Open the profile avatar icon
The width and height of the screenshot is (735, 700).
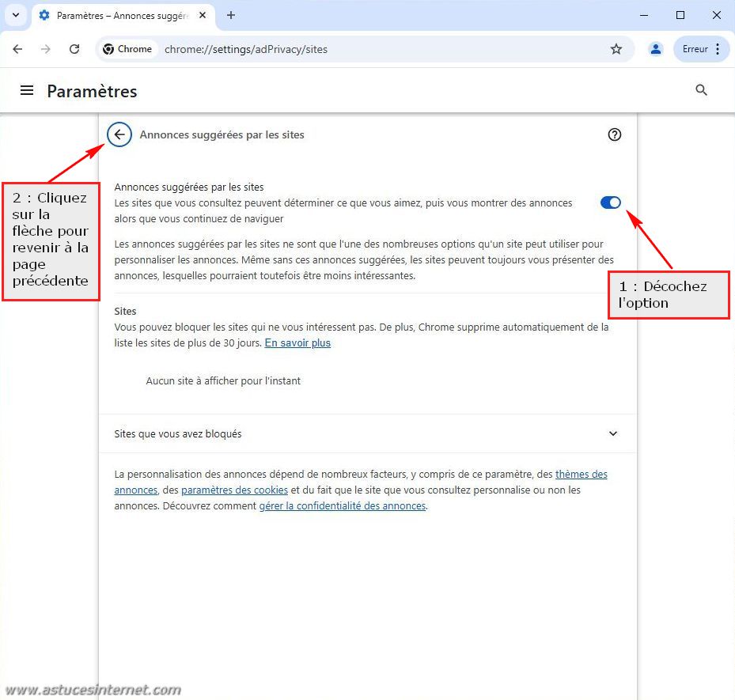click(656, 49)
